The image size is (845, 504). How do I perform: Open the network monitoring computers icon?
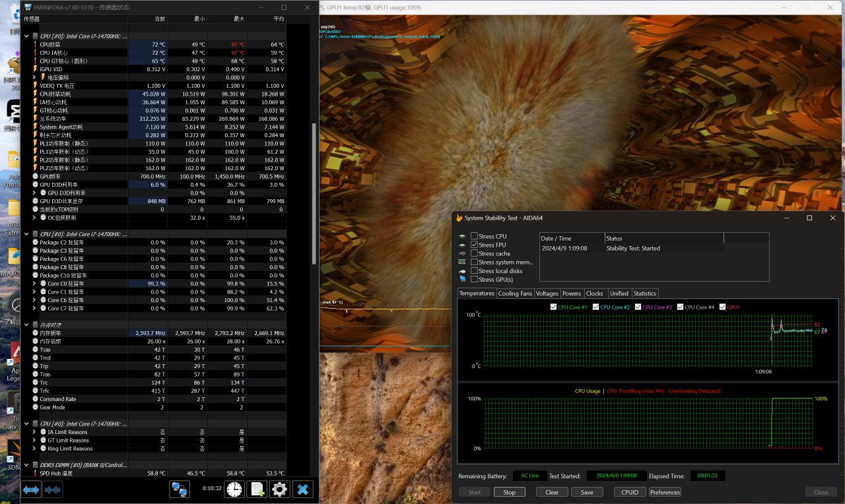pos(180,489)
